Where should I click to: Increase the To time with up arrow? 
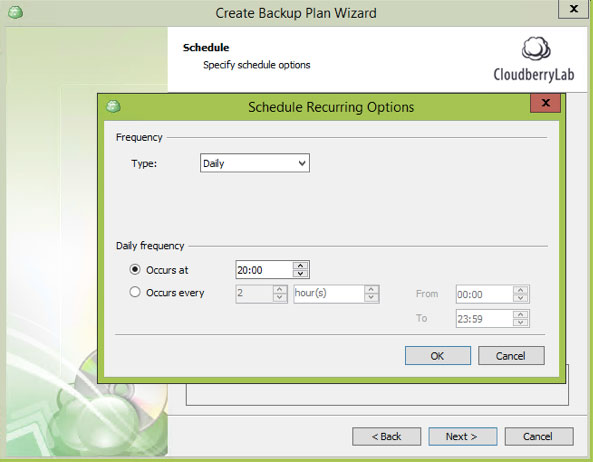[521, 315]
